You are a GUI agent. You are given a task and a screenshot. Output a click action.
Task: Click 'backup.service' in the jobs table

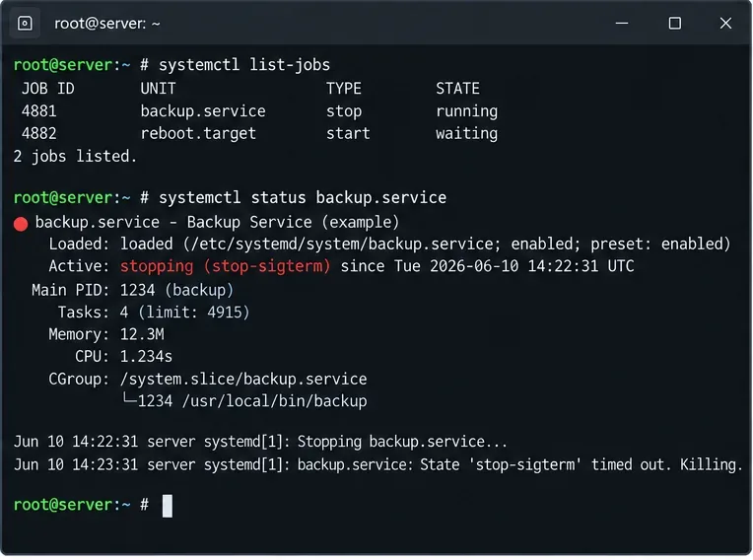(203, 111)
